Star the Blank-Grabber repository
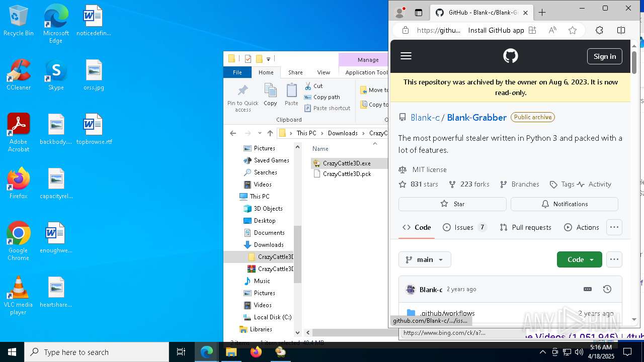644x362 pixels. click(452, 204)
